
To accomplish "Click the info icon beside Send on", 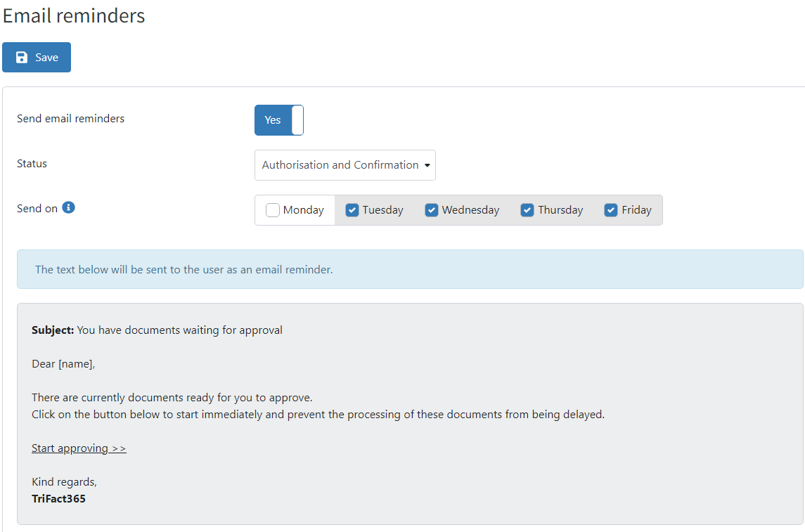I will 68,207.
